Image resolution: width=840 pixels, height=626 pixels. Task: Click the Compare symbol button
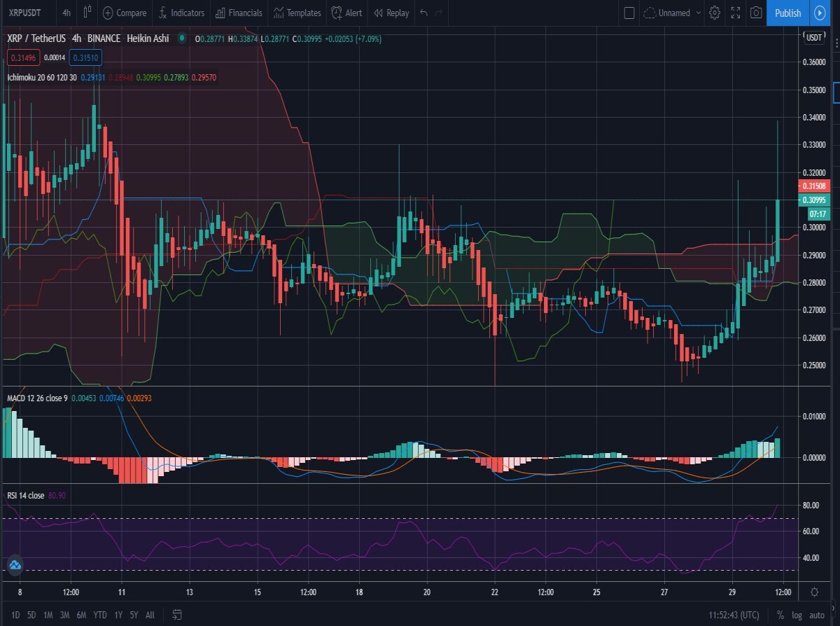(125, 13)
